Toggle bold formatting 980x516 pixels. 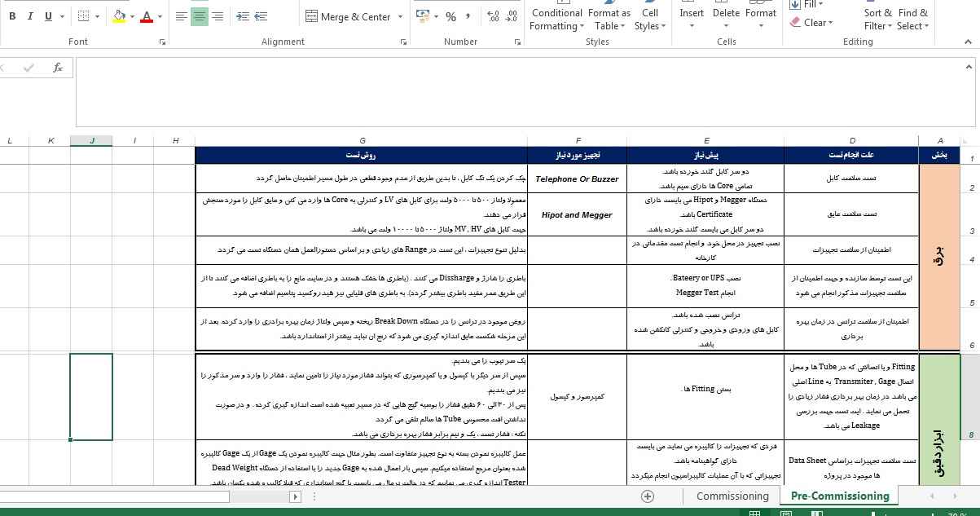[13, 16]
